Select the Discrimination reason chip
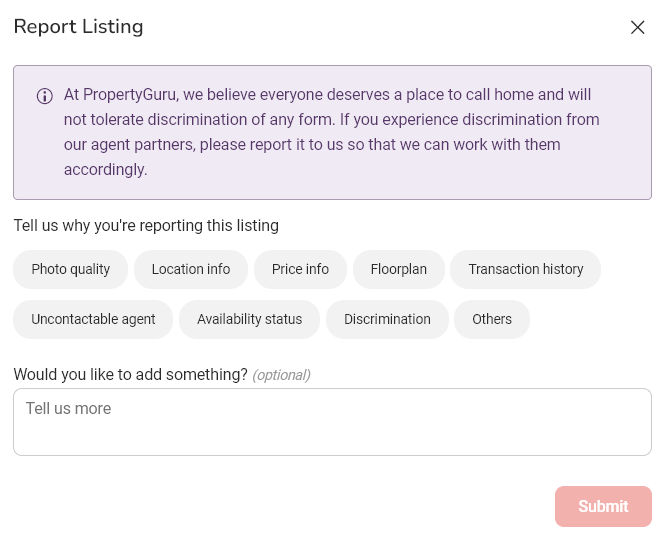 click(387, 319)
